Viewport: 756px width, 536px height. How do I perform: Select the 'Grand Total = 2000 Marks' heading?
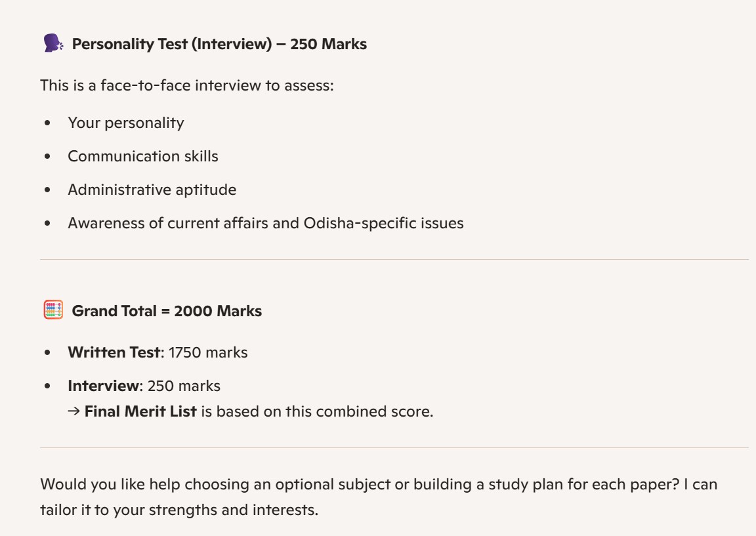tap(167, 311)
